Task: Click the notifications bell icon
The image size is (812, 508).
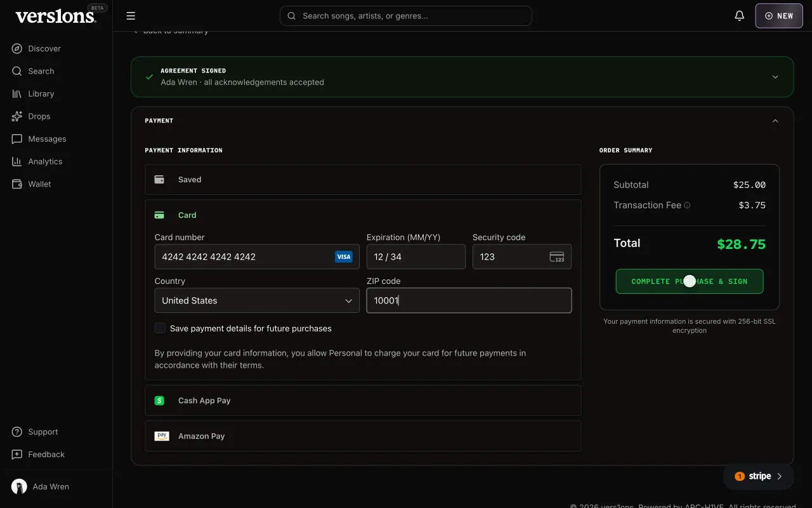Action: pos(740,16)
